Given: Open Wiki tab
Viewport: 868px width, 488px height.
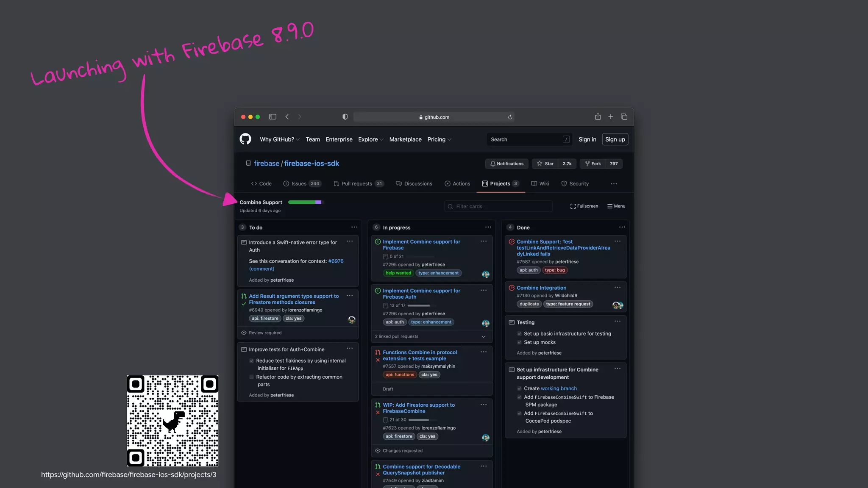Looking at the screenshot, I should tap(540, 184).
